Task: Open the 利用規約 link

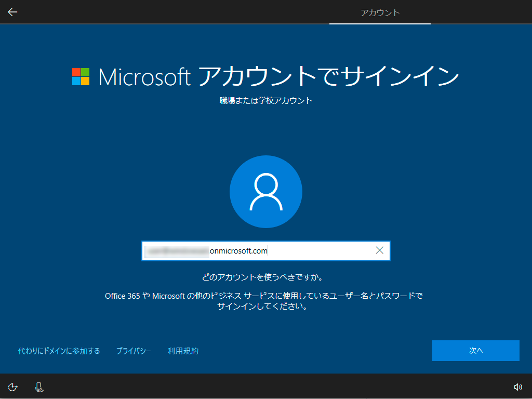Action: pos(183,351)
